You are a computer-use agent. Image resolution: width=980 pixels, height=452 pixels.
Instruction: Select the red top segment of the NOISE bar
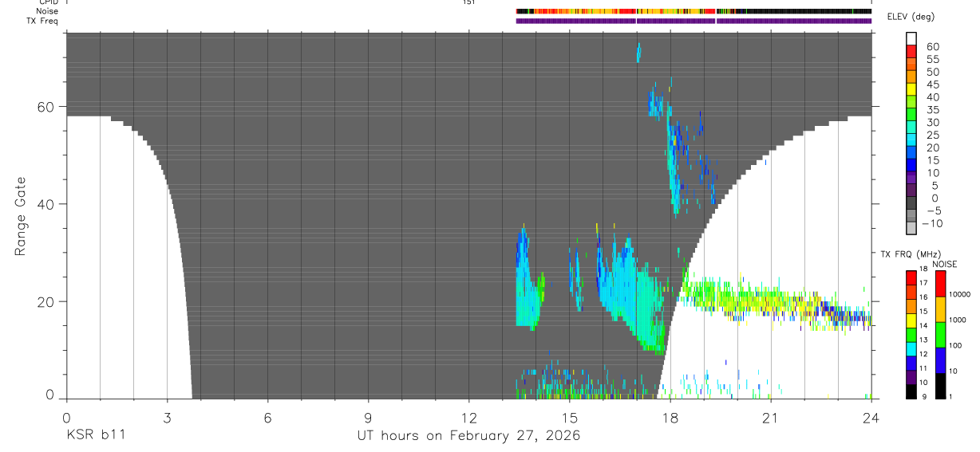(939, 283)
